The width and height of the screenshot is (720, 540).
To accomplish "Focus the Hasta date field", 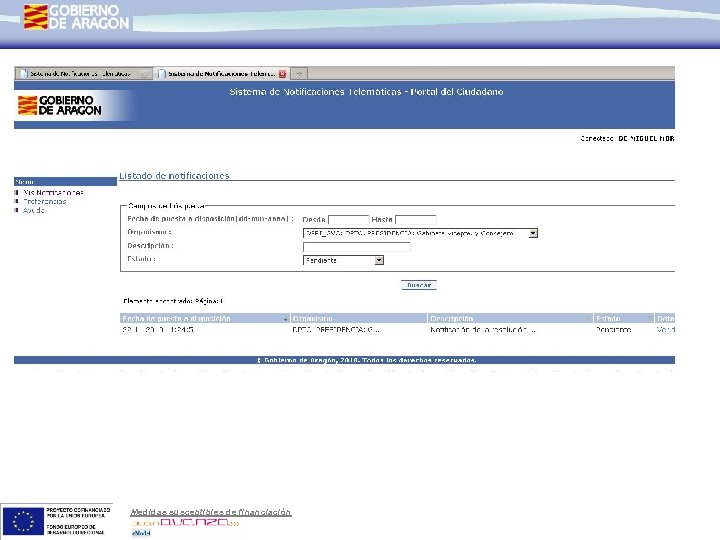I will [416, 219].
